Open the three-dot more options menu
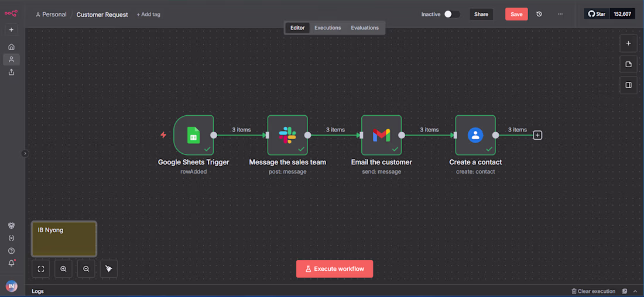The width and height of the screenshot is (644, 297). 560,15
